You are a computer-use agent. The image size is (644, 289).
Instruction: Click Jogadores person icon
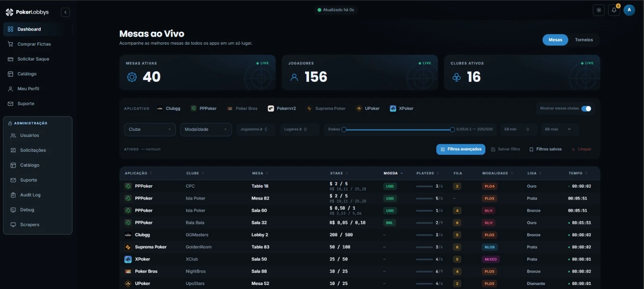click(x=294, y=77)
